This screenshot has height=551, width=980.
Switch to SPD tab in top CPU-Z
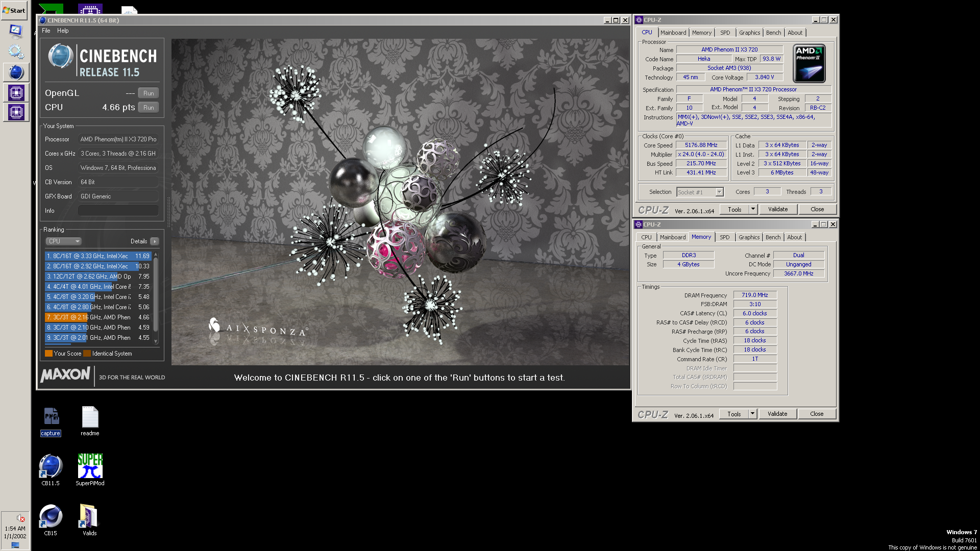pos(725,33)
